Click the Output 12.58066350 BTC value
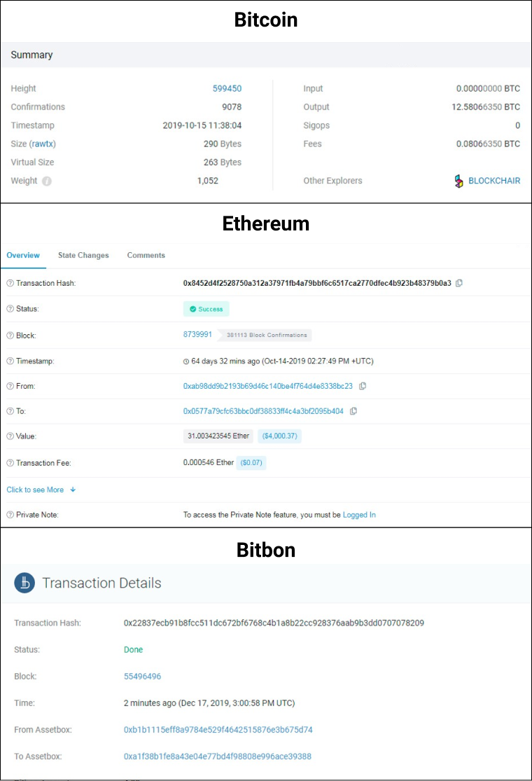This screenshot has width=532, height=781. [x=486, y=107]
